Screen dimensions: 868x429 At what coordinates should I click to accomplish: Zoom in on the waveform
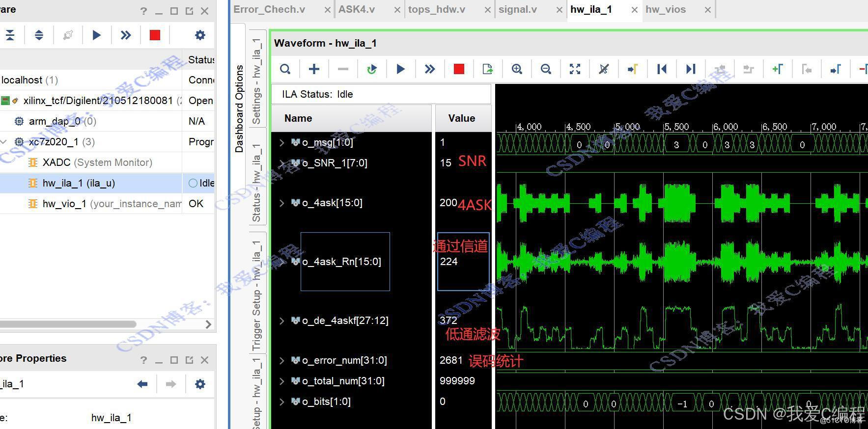pyautogui.click(x=517, y=69)
